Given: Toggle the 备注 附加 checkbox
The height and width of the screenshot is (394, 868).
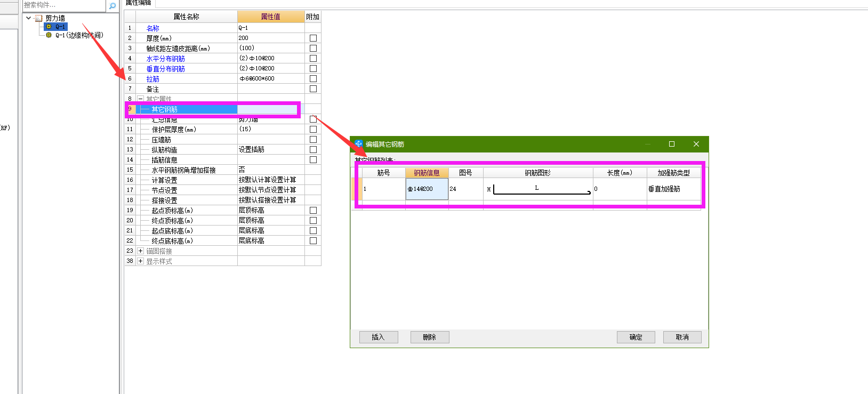Looking at the screenshot, I should [313, 89].
